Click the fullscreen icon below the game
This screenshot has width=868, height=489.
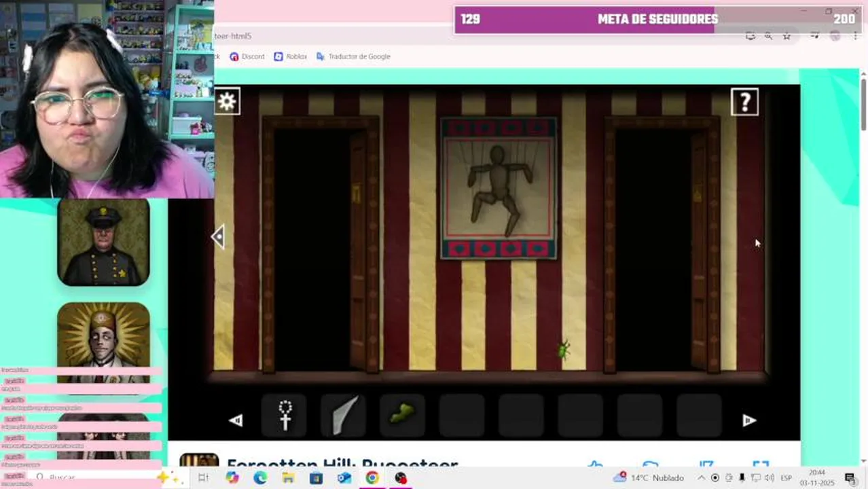click(x=761, y=465)
